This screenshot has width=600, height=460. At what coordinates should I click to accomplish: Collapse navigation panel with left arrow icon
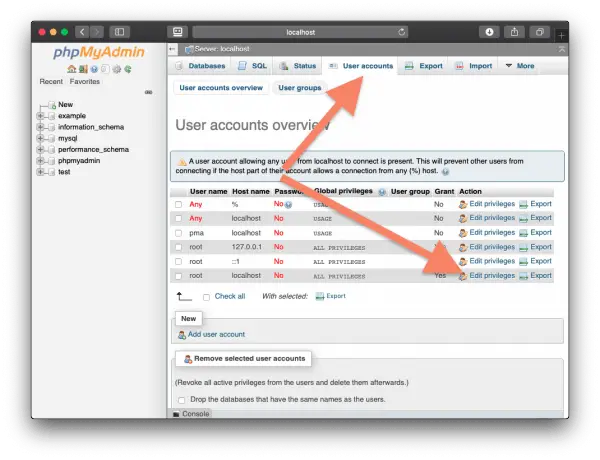tap(172, 49)
